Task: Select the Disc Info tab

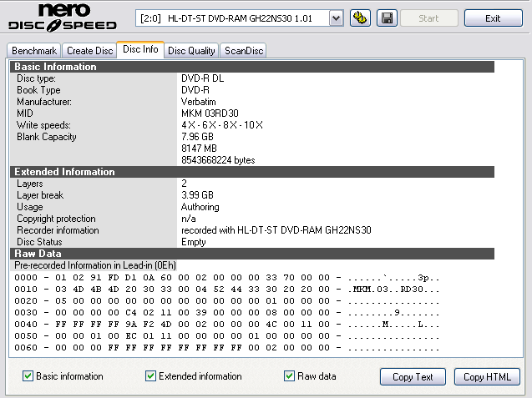Action: coord(140,50)
